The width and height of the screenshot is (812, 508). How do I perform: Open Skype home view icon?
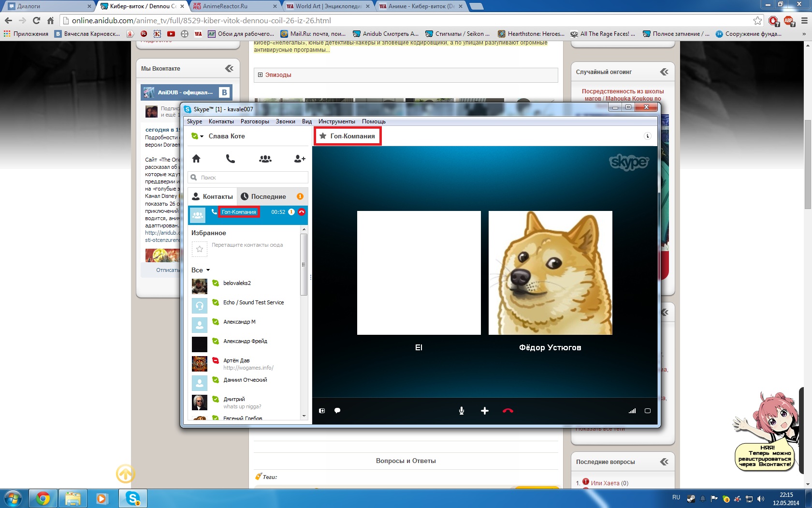click(196, 159)
